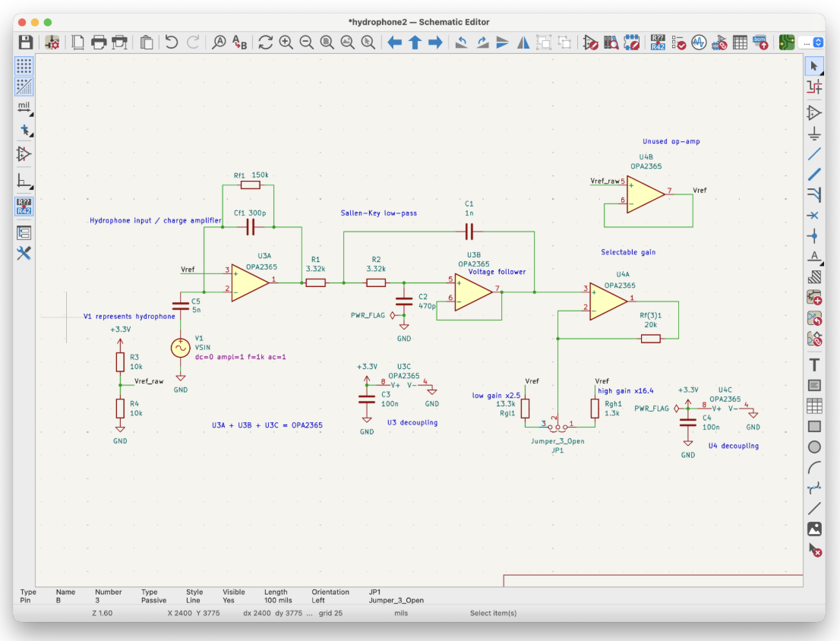Screen dimensions: 840x641
Task: Switch to the PCB Editor
Action: pyautogui.click(x=786, y=43)
